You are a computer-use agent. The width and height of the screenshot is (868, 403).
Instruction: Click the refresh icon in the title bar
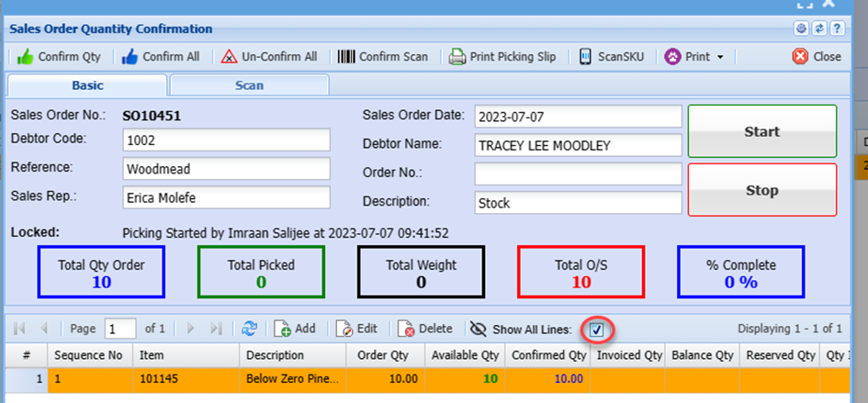[819, 28]
